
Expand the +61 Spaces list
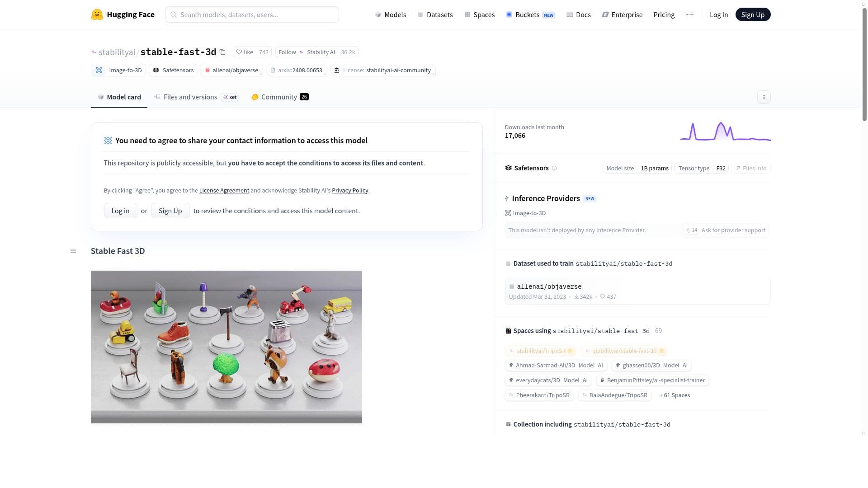click(x=675, y=395)
